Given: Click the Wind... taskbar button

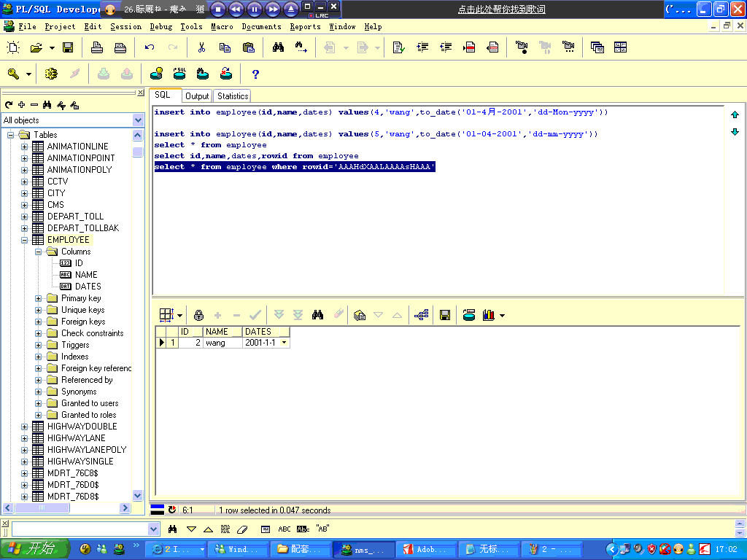Looking at the screenshot, I should click(237, 549).
